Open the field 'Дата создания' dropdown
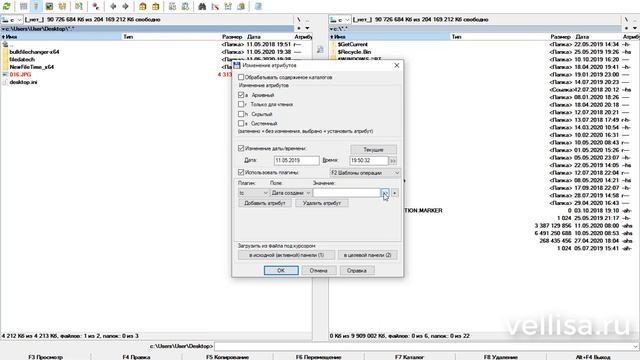 [x=291, y=193]
